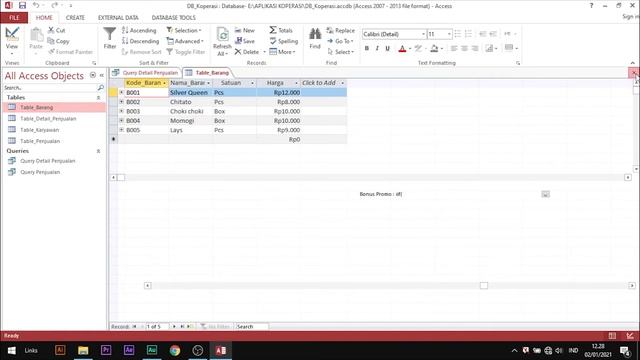Align text right
This screenshot has width=640, height=360.
pyautogui.click(x=475, y=49)
